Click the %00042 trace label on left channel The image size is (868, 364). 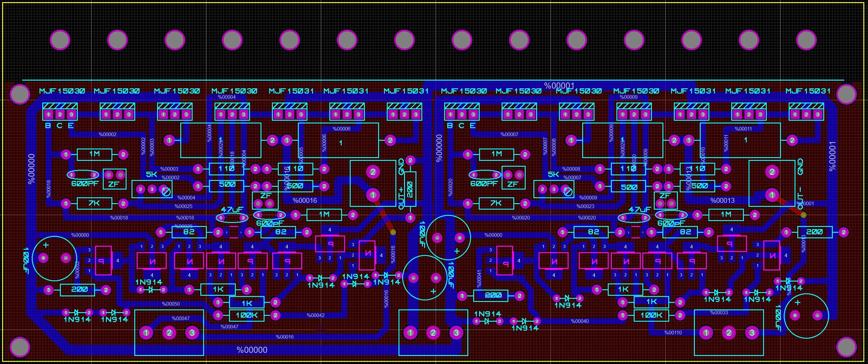(x=315, y=316)
